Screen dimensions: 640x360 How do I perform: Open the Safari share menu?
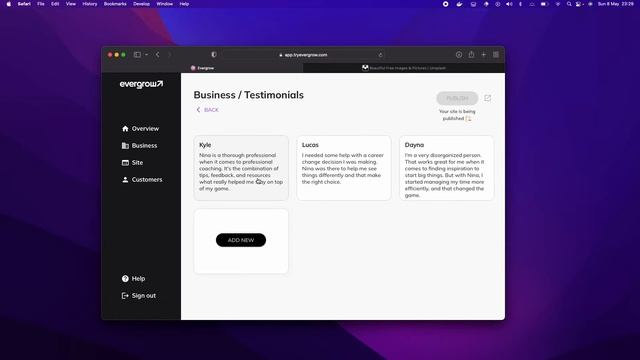point(471,54)
